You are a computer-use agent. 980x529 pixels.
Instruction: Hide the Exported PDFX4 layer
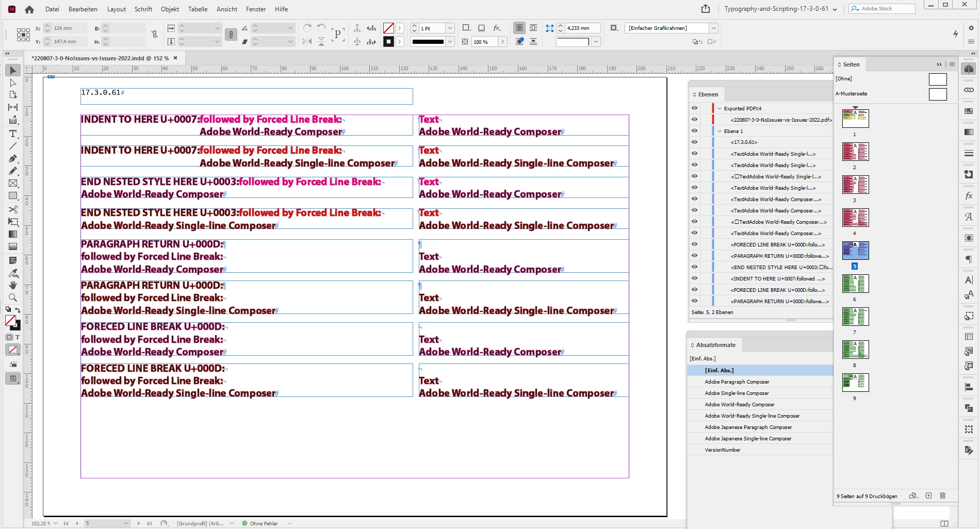tap(694, 108)
